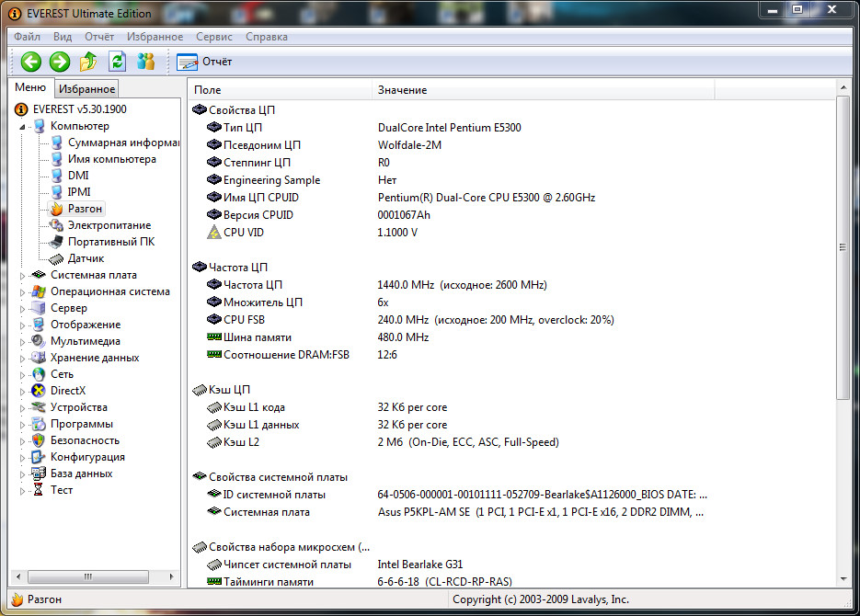
Task: Click the Тест hourglass icon
Action: pyautogui.click(x=39, y=490)
